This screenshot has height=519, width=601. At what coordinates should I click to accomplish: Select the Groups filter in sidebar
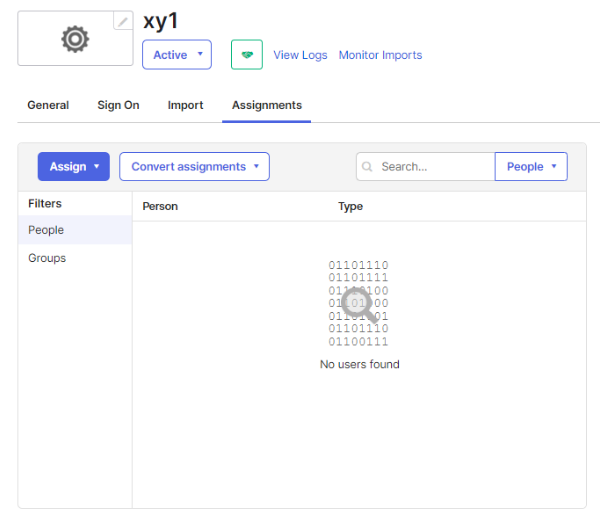click(x=47, y=258)
